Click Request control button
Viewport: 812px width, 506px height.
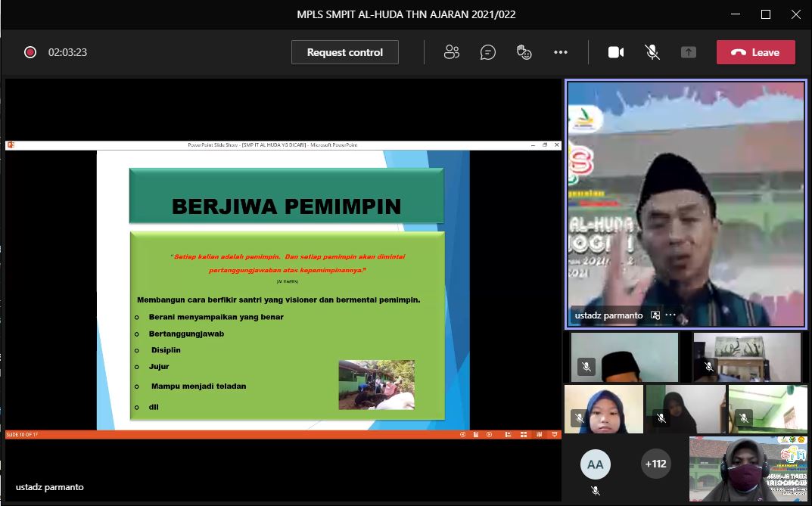point(345,52)
